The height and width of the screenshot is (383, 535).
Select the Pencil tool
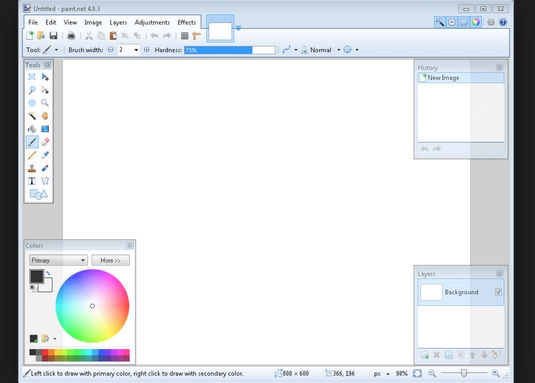[x=32, y=155]
